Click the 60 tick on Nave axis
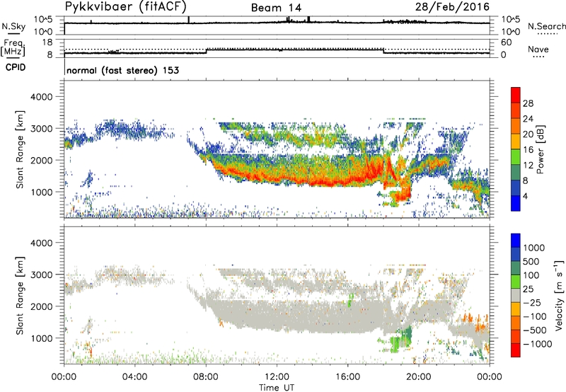The width and height of the screenshot is (566, 392). pyautogui.click(x=507, y=42)
